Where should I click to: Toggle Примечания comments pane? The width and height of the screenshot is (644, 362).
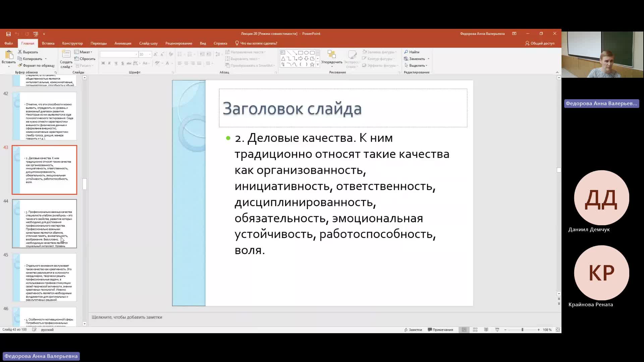tap(440, 330)
